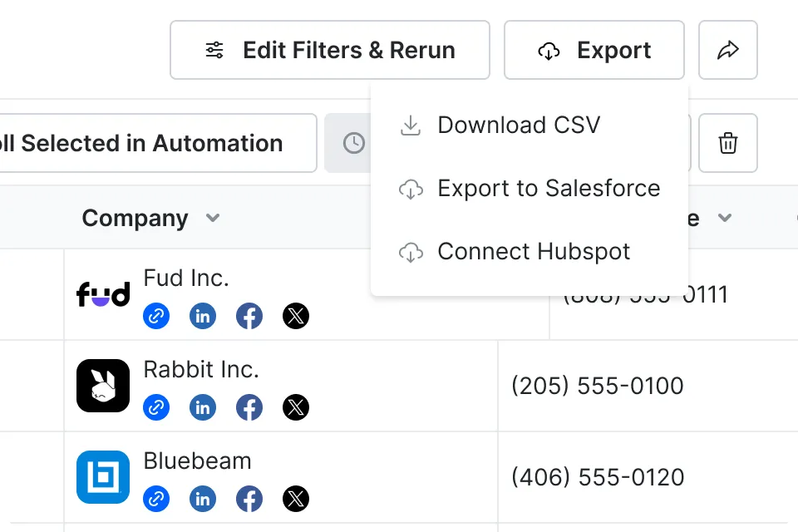Select Connect Hubspot menu entry
Screen dimensions: 798x532
coord(530,252)
